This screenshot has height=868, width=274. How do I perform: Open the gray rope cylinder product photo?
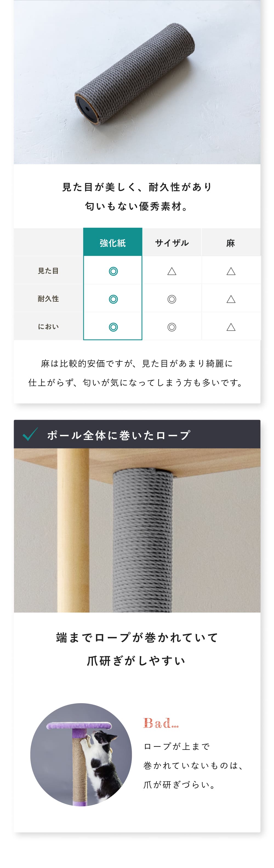(x=137, y=82)
